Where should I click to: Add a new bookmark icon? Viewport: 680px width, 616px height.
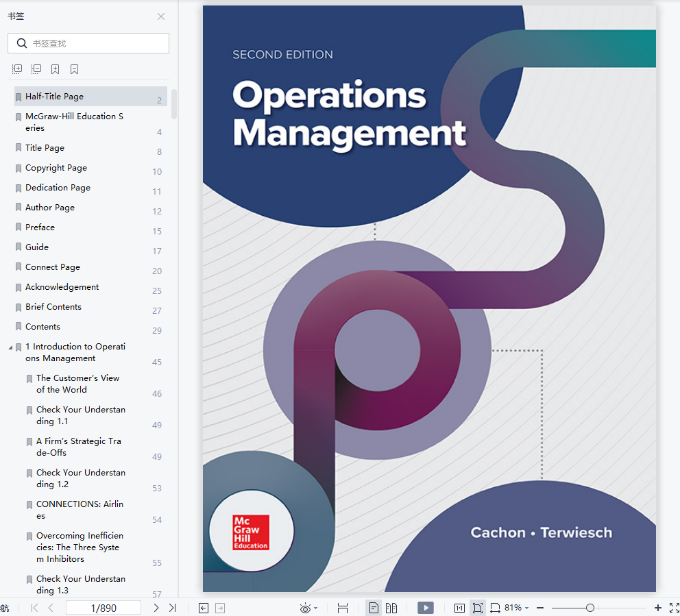pyautogui.click(x=55, y=69)
